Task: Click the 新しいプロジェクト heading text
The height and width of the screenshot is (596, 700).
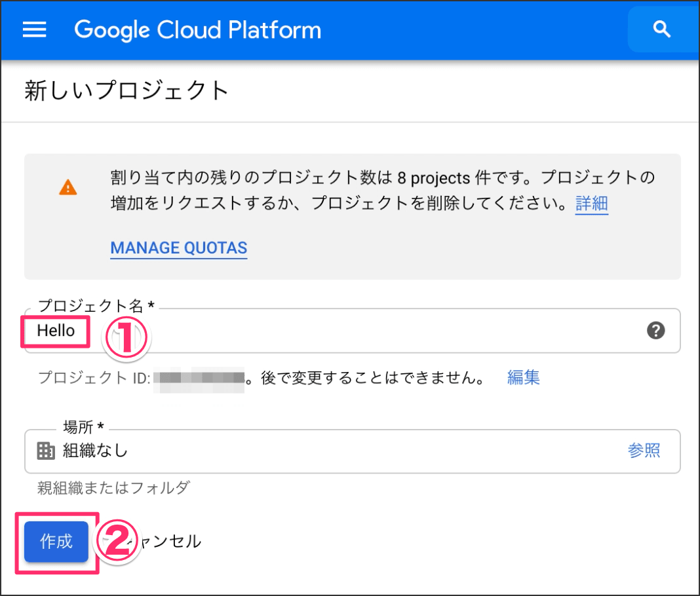Action: click(126, 90)
